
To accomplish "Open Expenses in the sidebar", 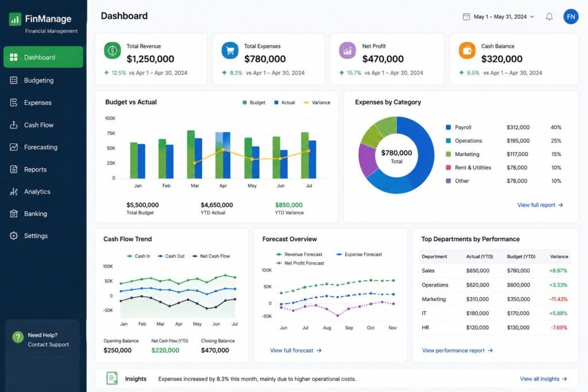I will pyautogui.click(x=43, y=102).
